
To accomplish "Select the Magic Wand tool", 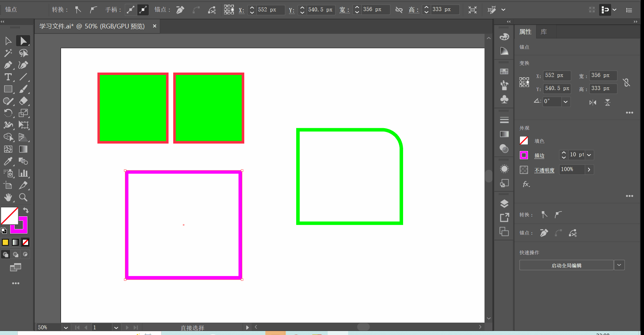I will pyautogui.click(x=8, y=53).
